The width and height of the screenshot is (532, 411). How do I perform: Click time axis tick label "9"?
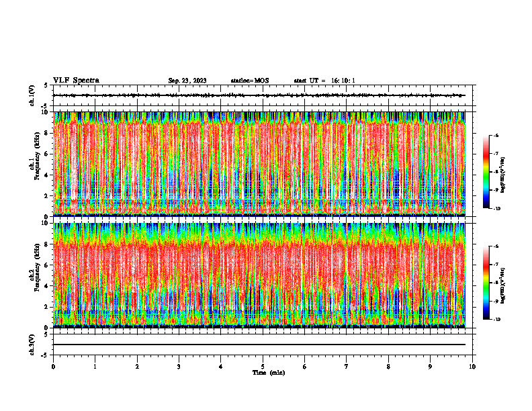click(x=430, y=367)
